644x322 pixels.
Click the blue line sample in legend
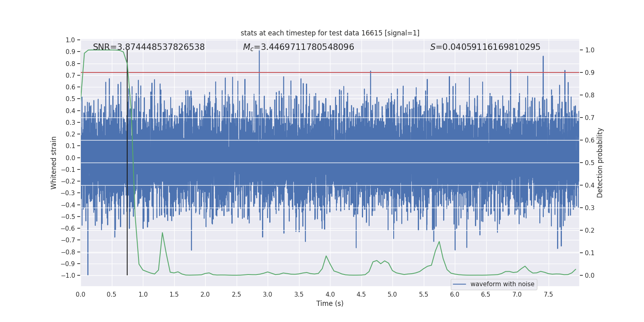460,284
